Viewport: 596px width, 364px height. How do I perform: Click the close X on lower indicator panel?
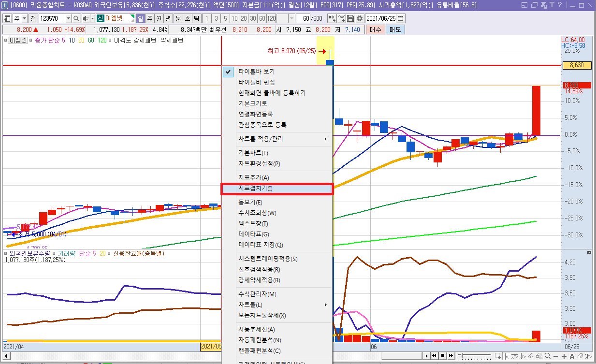(x=589, y=253)
